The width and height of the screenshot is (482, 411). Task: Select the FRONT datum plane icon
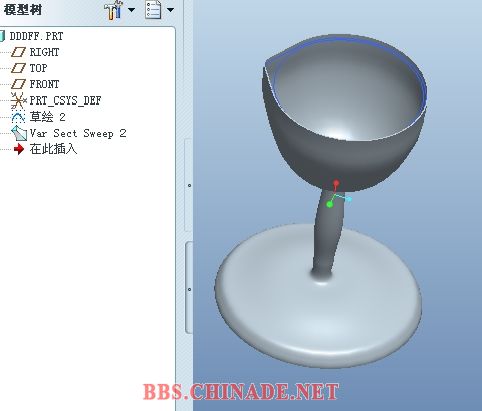point(18,84)
